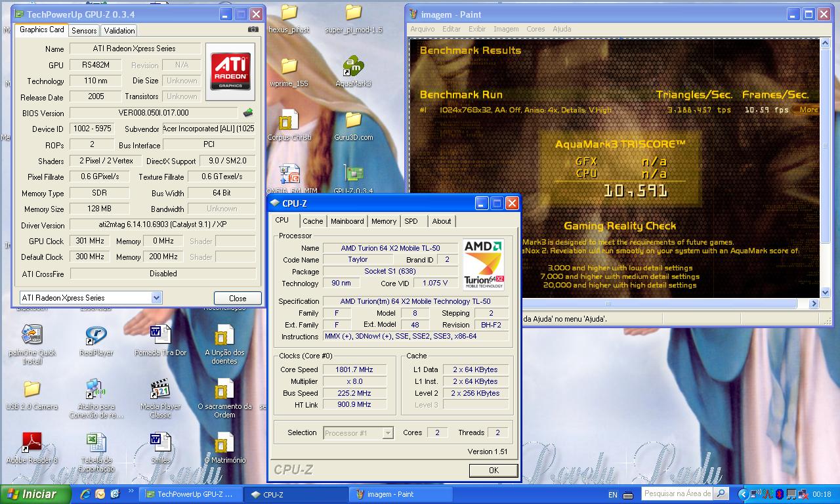The image size is (840, 504).
Task: Expand hidden system tray icons arrow
Action: point(743,494)
